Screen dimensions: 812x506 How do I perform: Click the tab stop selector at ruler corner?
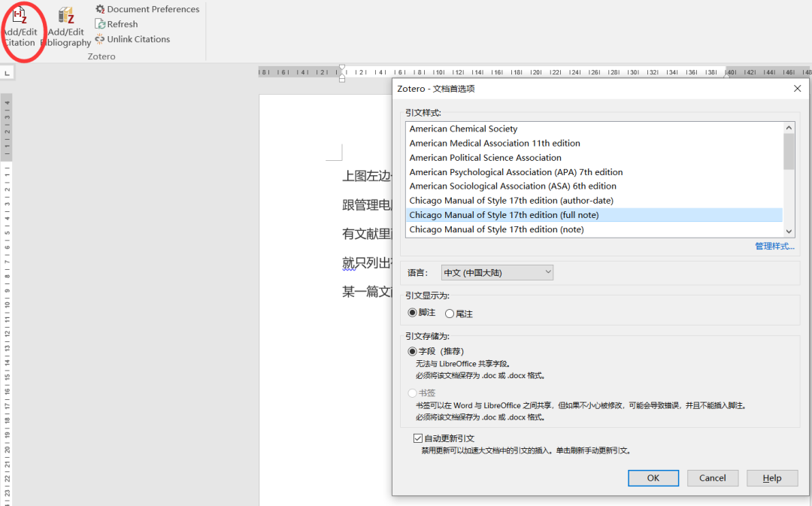(7, 73)
